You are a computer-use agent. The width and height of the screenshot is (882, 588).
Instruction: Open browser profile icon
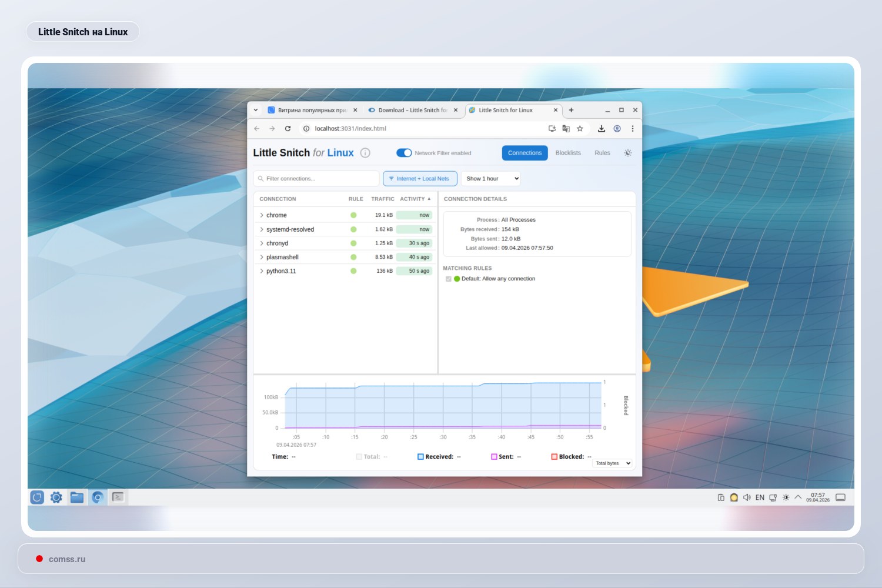click(617, 129)
